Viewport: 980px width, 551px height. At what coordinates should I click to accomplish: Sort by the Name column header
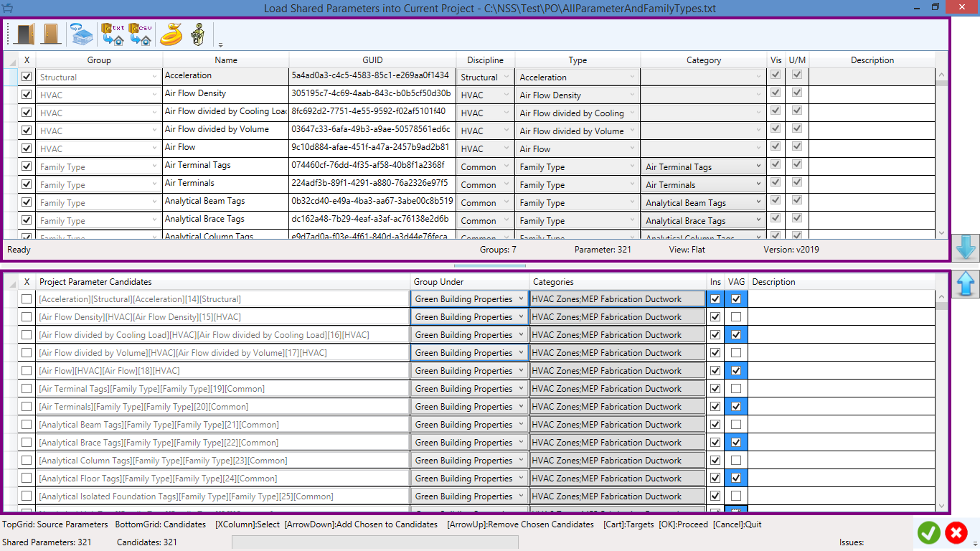pyautogui.click(x=226, y=60)
